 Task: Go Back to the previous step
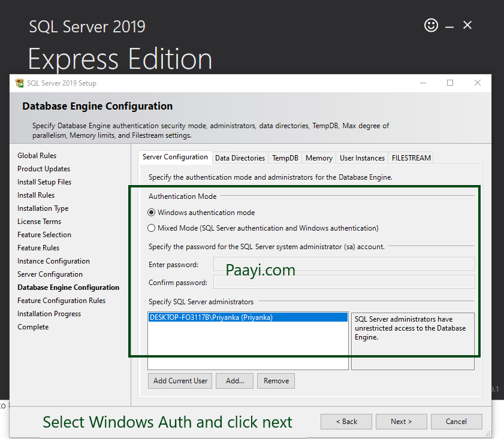coord(346,422)
